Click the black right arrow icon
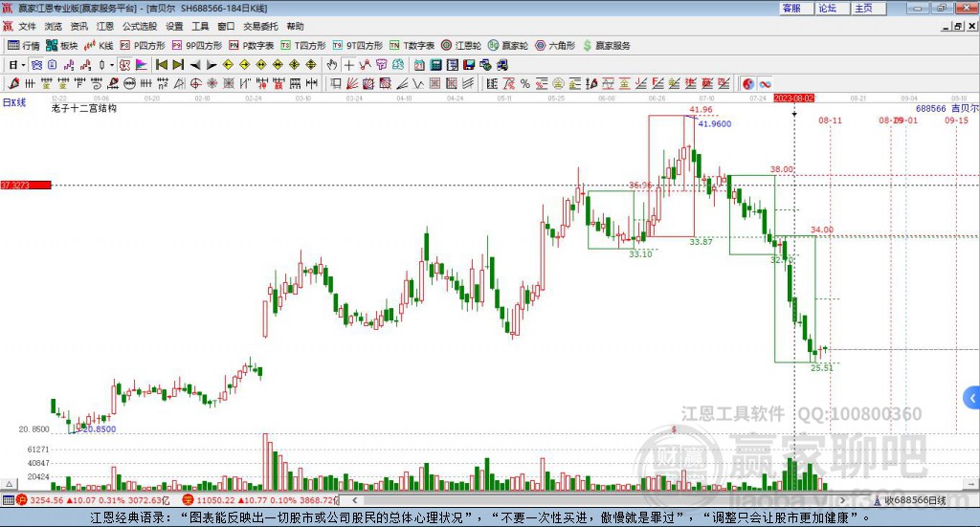This screenshot has width=980, height=527. [x=212, y=65]
